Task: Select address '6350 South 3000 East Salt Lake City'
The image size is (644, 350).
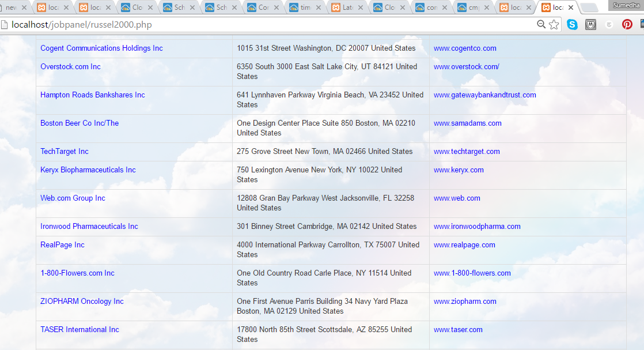Action: 297,67
